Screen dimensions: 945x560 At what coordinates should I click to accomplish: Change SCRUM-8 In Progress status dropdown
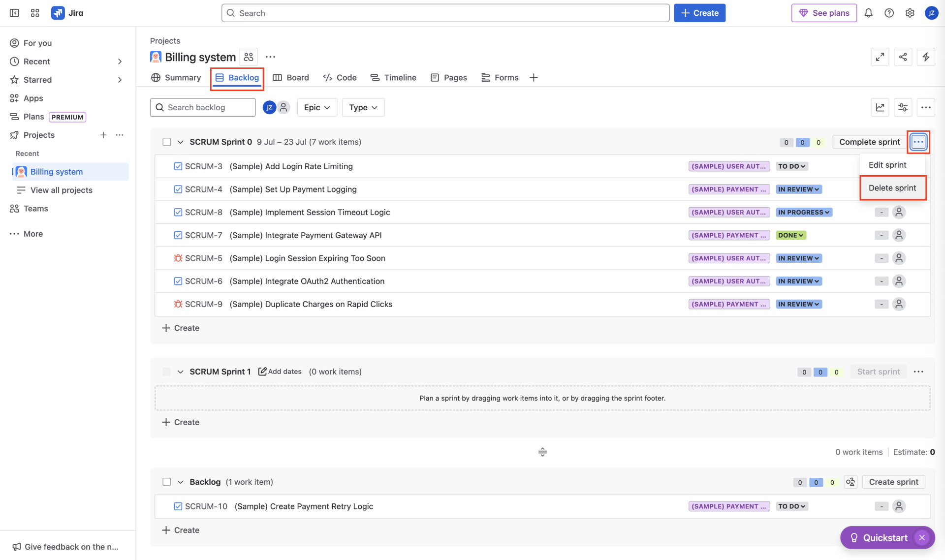coord(804,213)
